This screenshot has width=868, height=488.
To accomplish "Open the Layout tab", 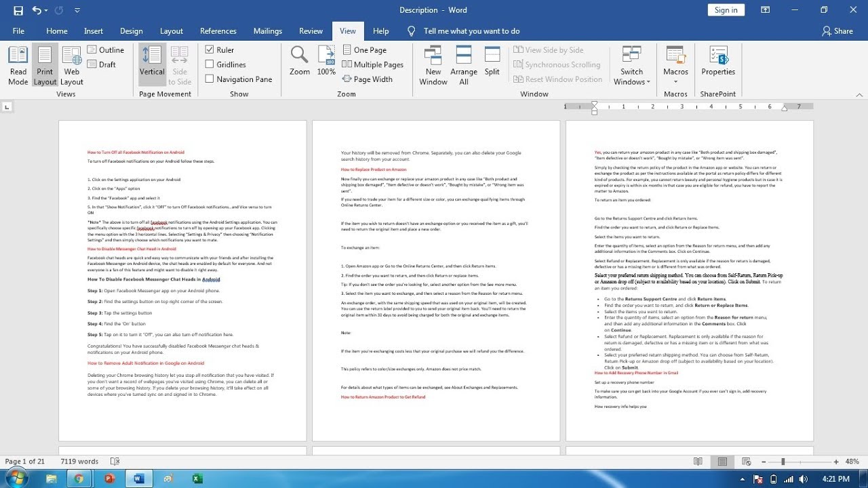I will point(172,31).
